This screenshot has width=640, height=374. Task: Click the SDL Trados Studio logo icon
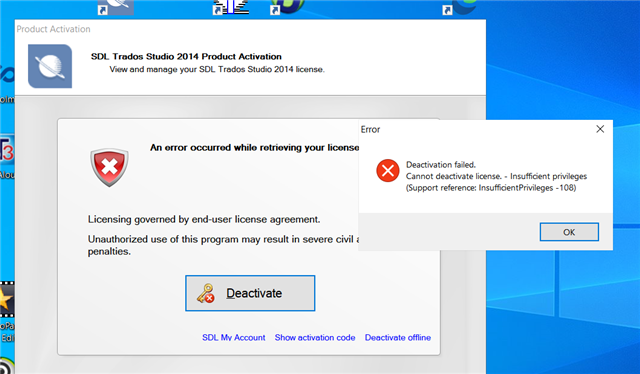point(50,66)
